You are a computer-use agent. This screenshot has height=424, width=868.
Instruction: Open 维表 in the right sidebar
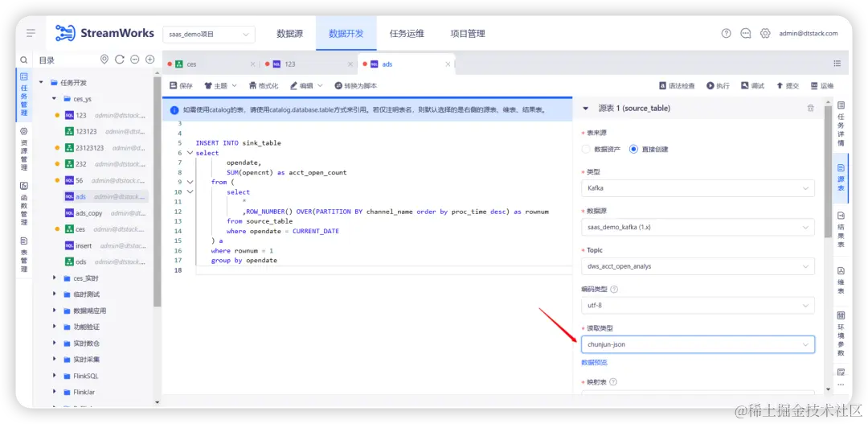click(841, 279)
